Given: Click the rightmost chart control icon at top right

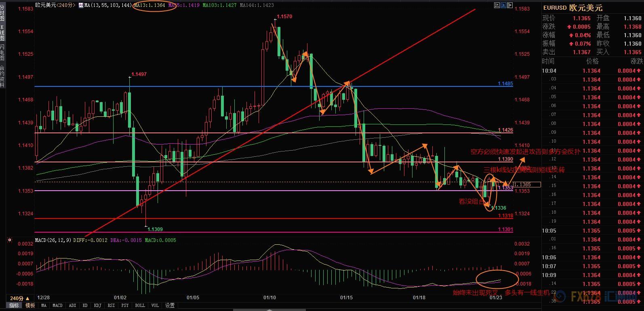Looking at the screenshot, I should (510, 5).
